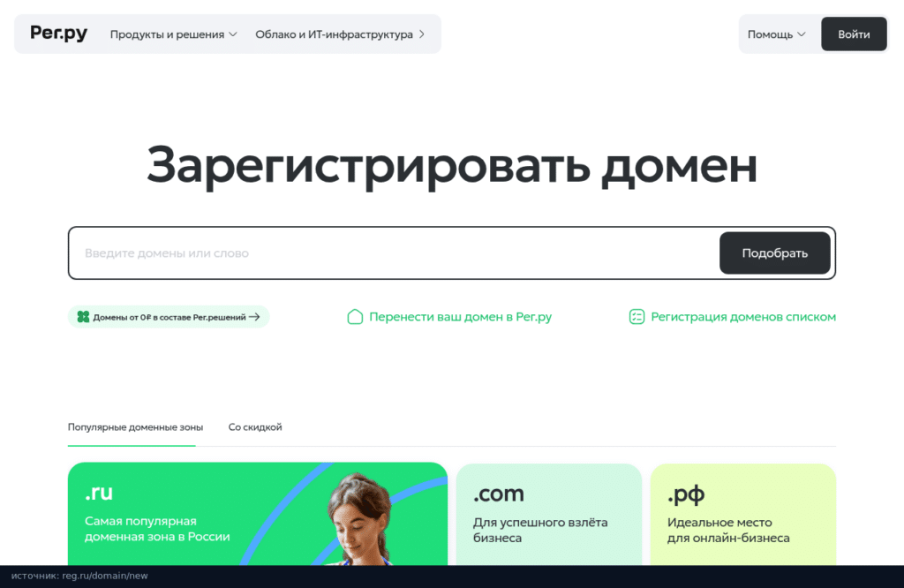Click text Для успешного взлёта бизнеса

click(x=540, y=530)
